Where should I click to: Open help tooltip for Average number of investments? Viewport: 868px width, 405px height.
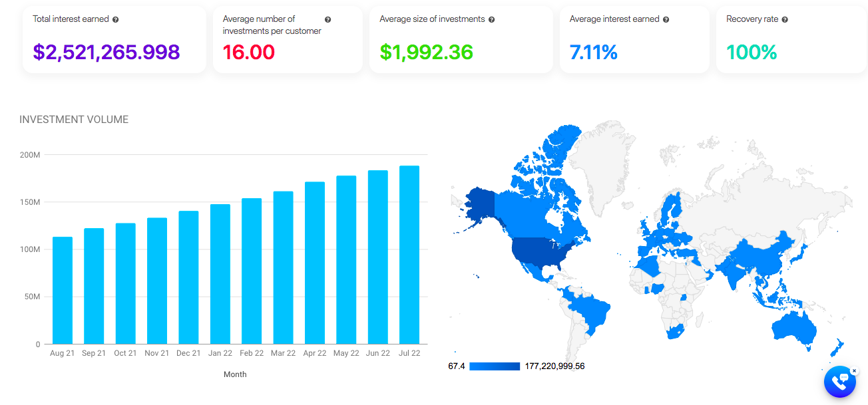[x=327, y=20]
